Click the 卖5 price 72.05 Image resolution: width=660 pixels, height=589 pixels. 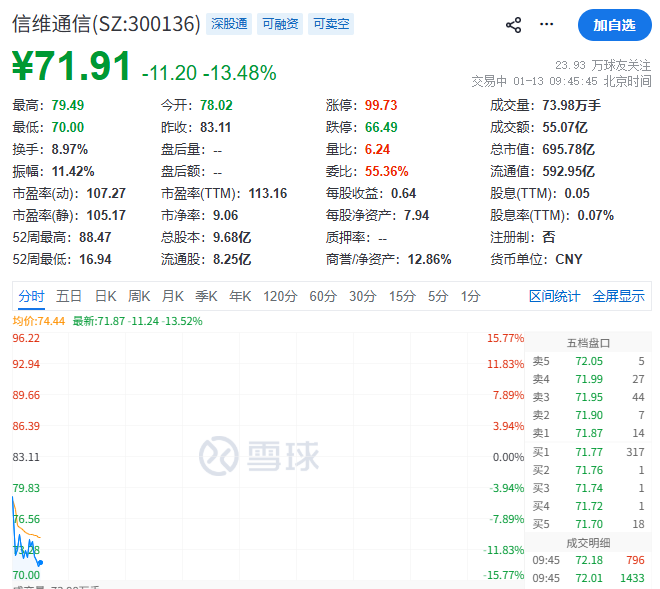589,361
